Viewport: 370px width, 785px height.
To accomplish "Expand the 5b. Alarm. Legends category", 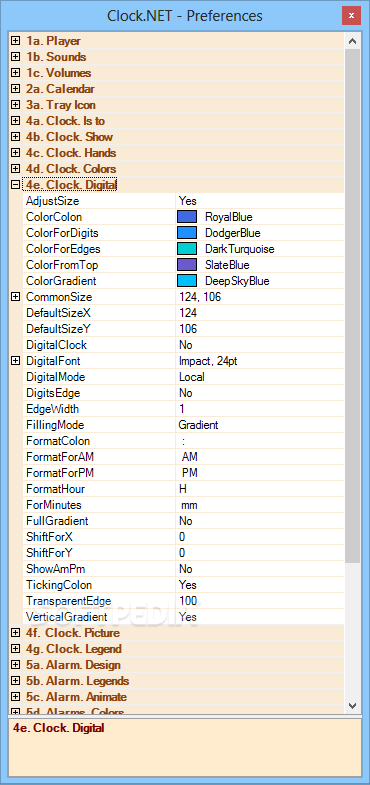I will click(x=16, y=681).
